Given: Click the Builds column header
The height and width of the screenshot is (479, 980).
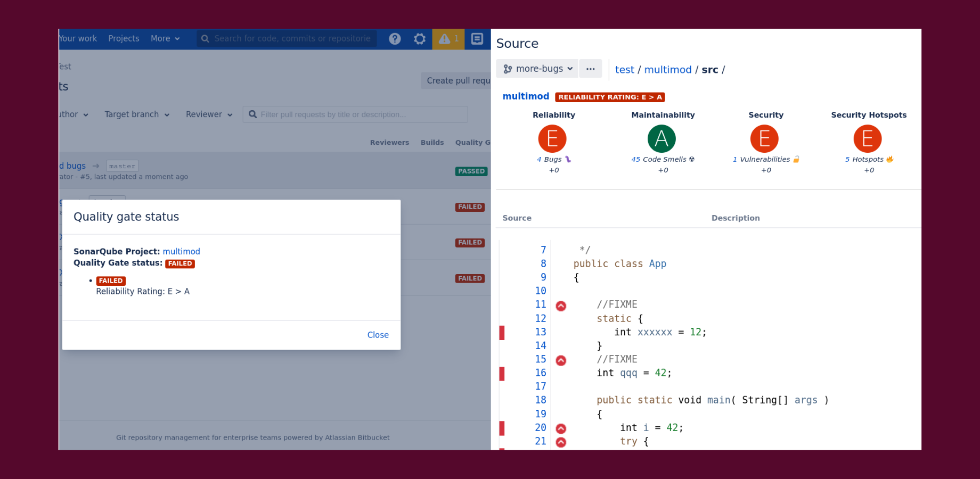Looking at the screenshot, I should click(432, 143).
